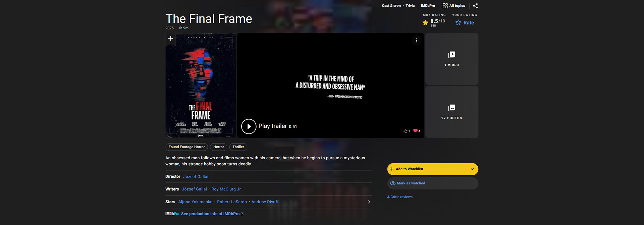Expand Stars row chevron
Screen dimensions: 644x225
click(369, 202)
